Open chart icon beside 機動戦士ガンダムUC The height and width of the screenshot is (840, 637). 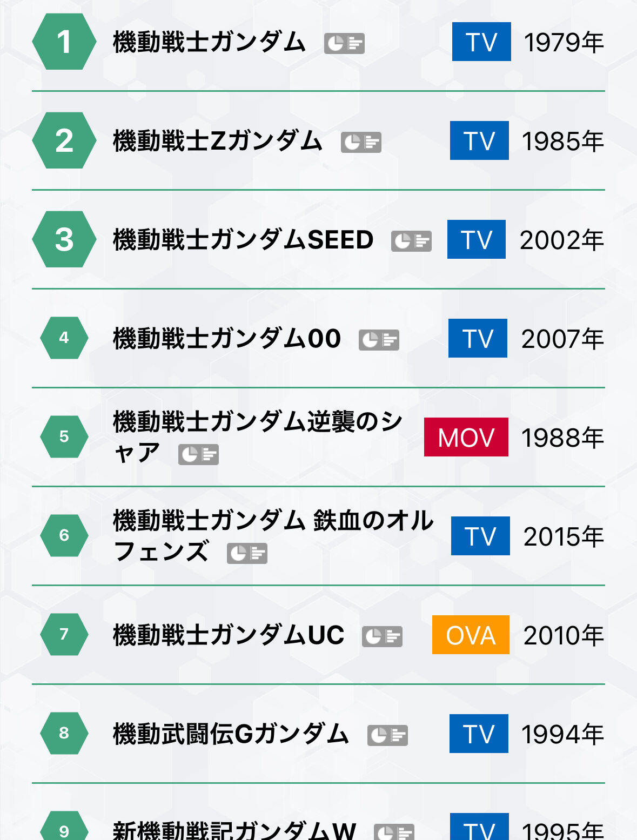coord(382,637)
